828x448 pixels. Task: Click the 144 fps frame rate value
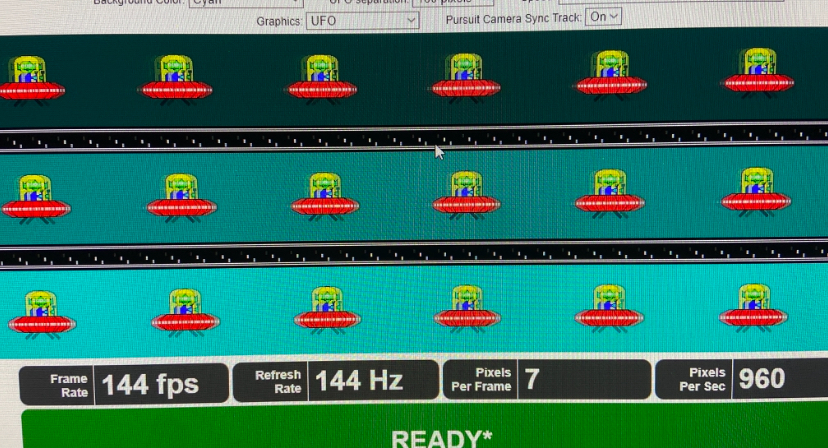click(x=150, y=384)
